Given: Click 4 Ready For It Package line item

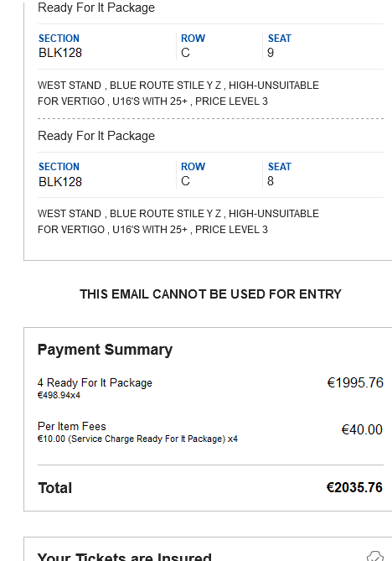Looking at the screenshot, I should [95, 383].
